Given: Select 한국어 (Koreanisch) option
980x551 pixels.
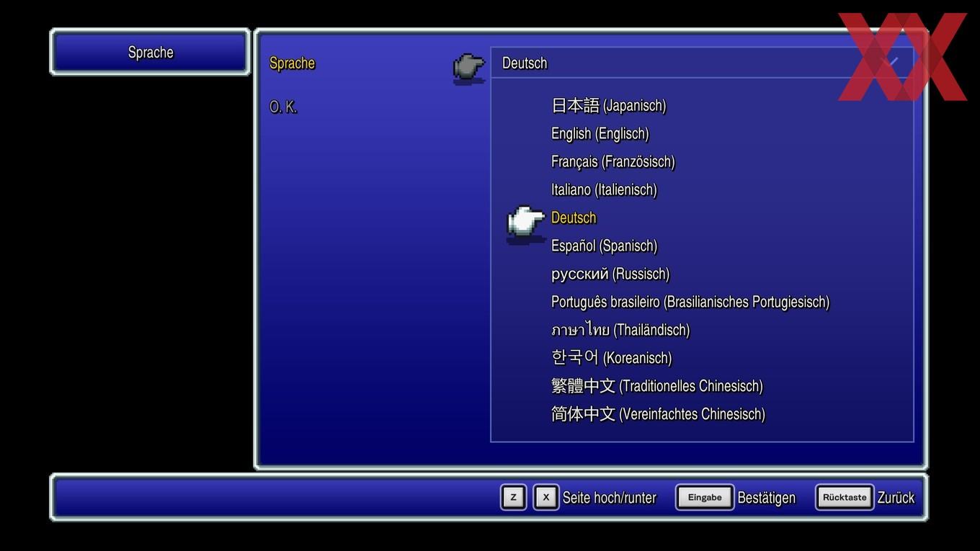Looking at the screenshot, I should coord(612,359).
